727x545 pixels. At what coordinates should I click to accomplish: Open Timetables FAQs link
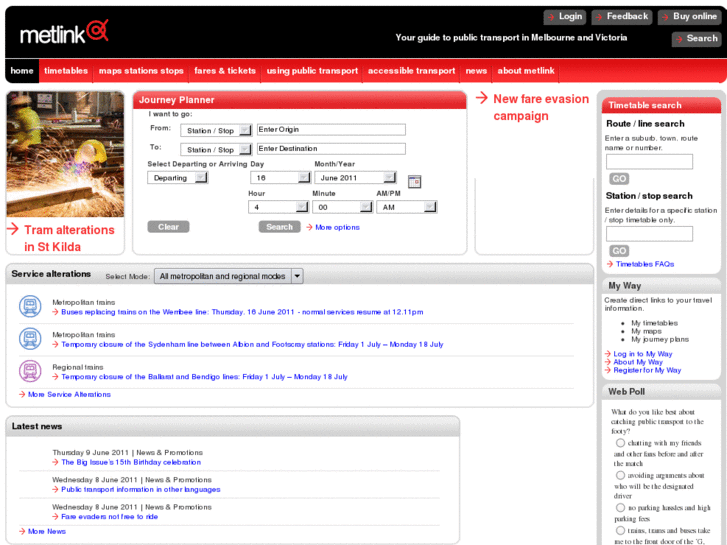click(x=645, y=264)
